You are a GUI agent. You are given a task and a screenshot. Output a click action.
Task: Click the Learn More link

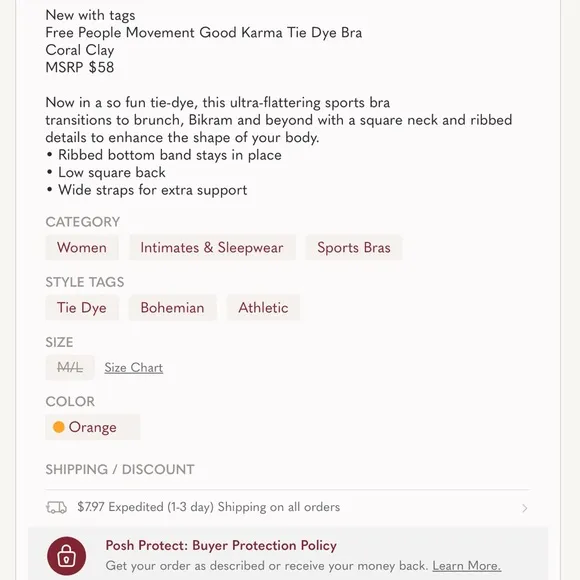466,566
